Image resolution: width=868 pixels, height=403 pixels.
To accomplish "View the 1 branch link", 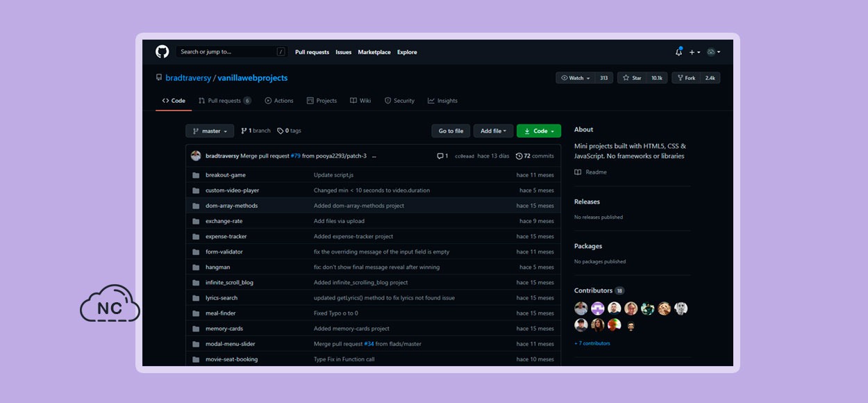I will point(256,131).
